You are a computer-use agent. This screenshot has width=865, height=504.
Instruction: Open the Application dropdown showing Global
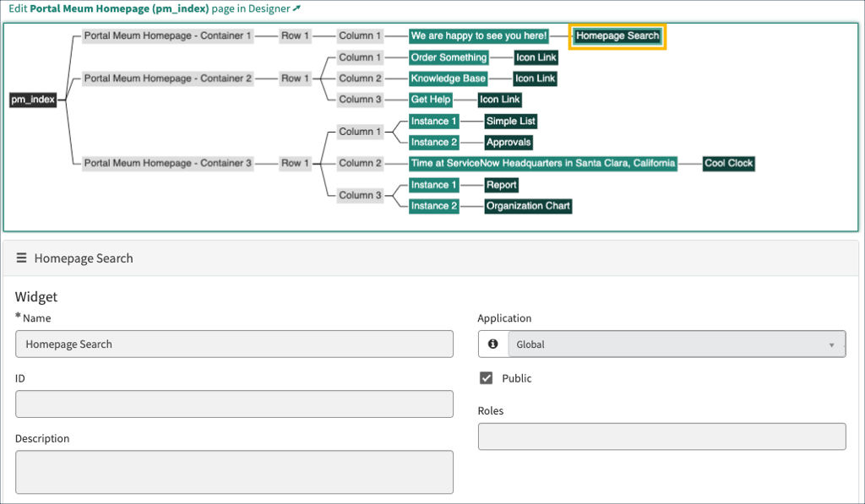tap(676, 344)
